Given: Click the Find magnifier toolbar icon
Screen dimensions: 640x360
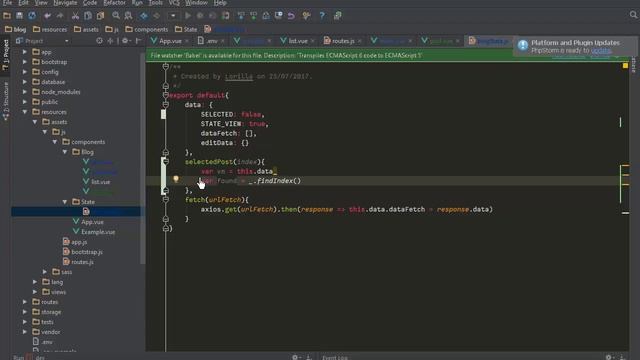Looking at the screenshot, I should 116,16.
